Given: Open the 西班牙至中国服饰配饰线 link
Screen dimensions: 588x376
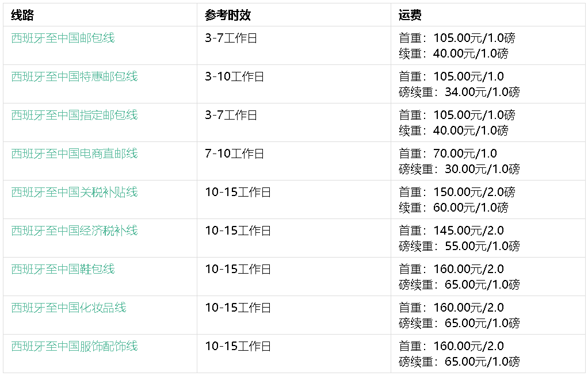Looking at the screenshot, I should click(74, 346).
